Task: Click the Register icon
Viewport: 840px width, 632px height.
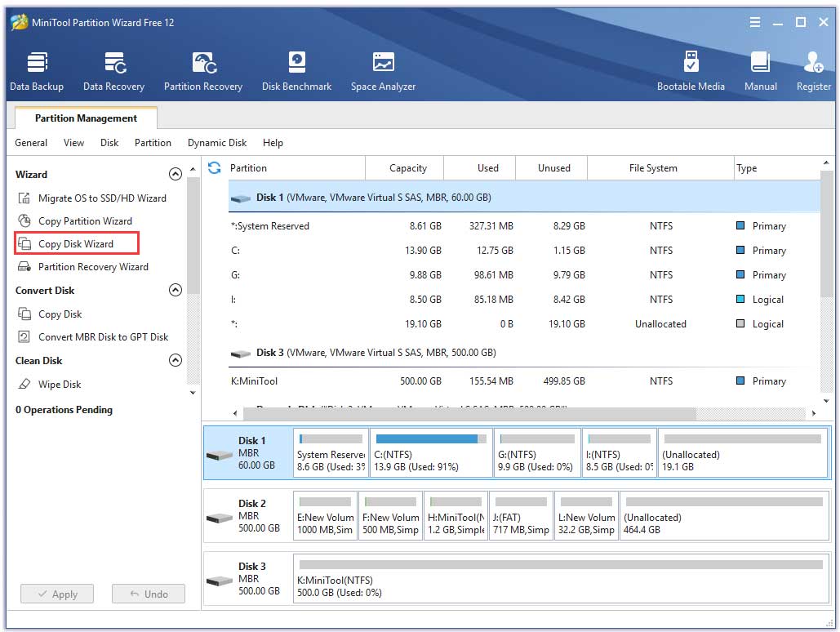Action: point(813,63)
